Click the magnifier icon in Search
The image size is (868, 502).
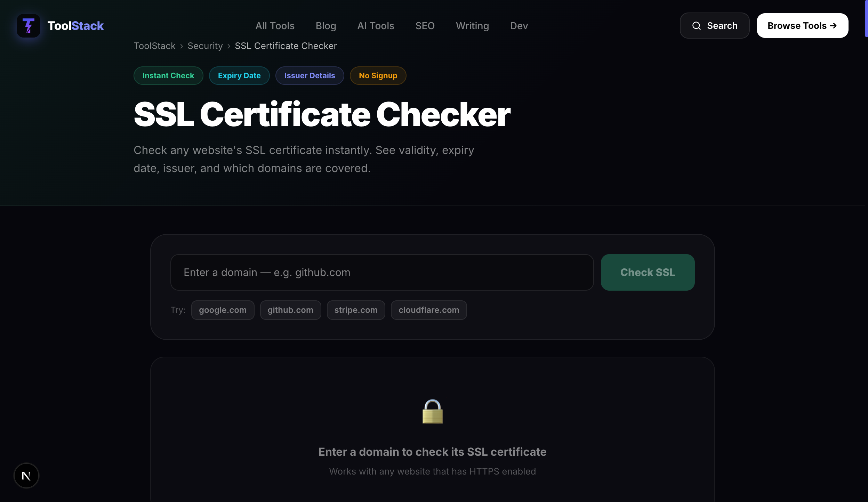pos(696,26)
